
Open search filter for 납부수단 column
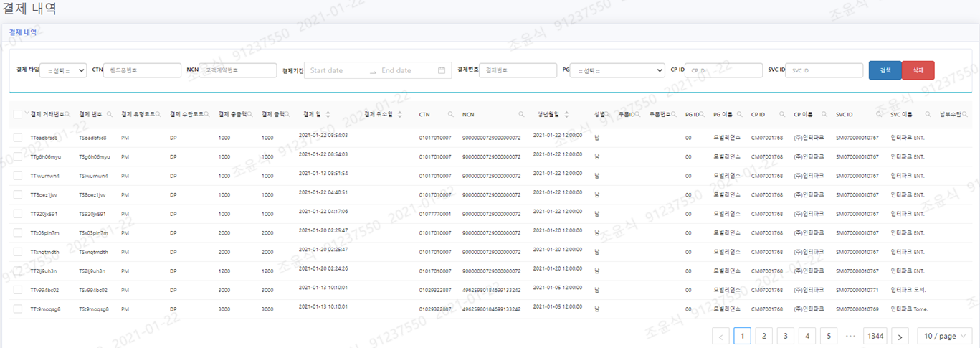(965, 114)
